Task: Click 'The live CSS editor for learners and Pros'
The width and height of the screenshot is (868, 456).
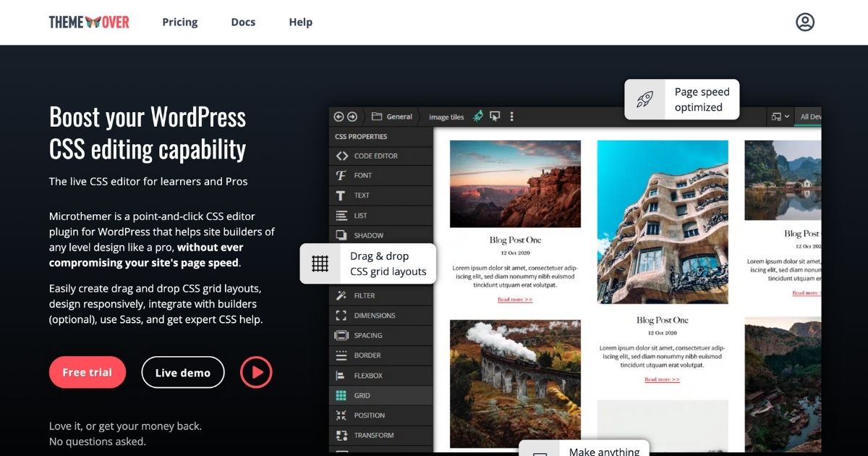Action: pyautogui.click(x=148, y=182)
